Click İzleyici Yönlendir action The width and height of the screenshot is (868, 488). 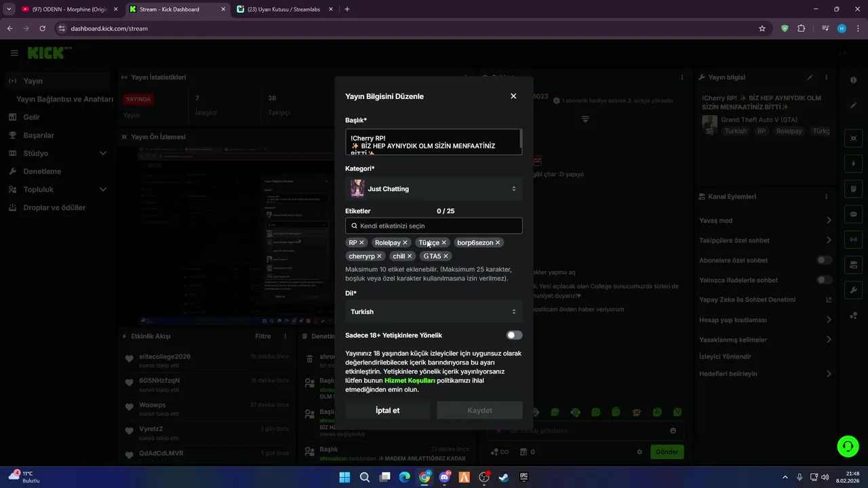click(725, 357)
